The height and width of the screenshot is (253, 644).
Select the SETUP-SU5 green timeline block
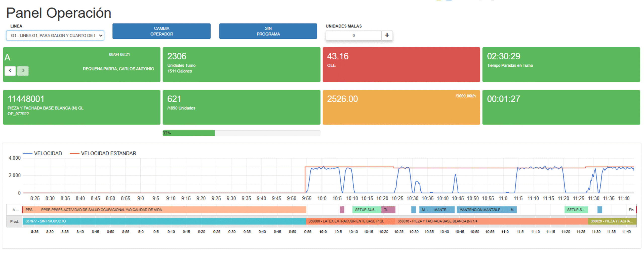pos(366,210)
